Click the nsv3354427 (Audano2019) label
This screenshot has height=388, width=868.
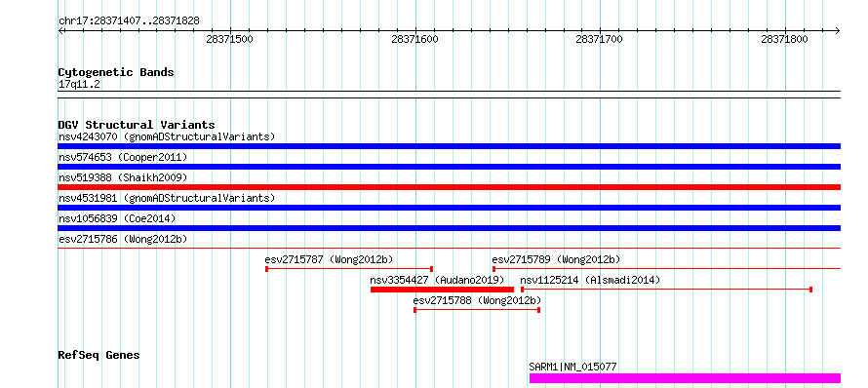(437, 280)
